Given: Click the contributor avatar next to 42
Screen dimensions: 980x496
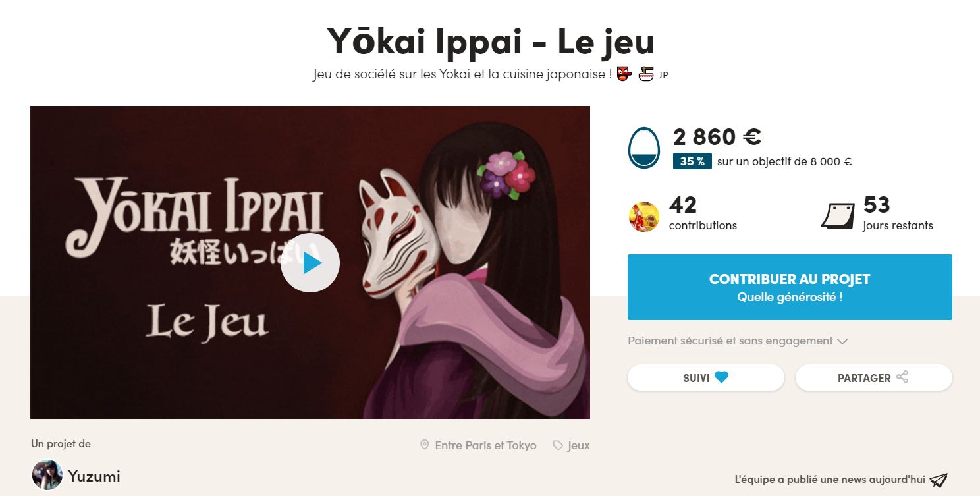Looking at the screenshot, I should pos(644,217).
